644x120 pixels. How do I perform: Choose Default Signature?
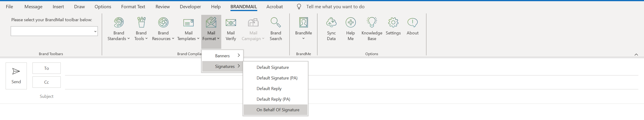[x=275, y=67]
